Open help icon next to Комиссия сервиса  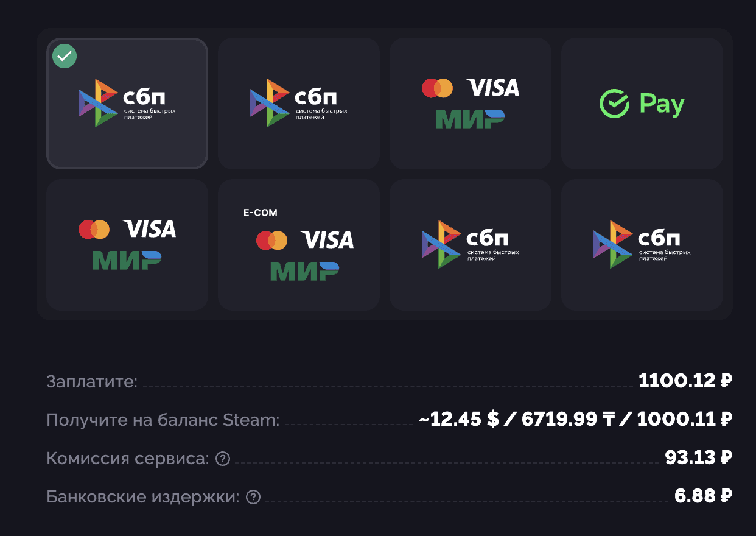pos(223,459)
